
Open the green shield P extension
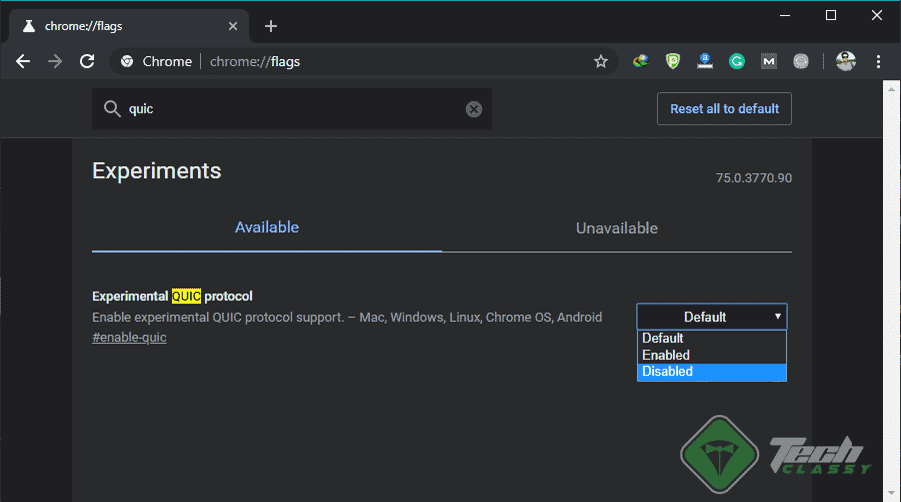tap(673, 61)
